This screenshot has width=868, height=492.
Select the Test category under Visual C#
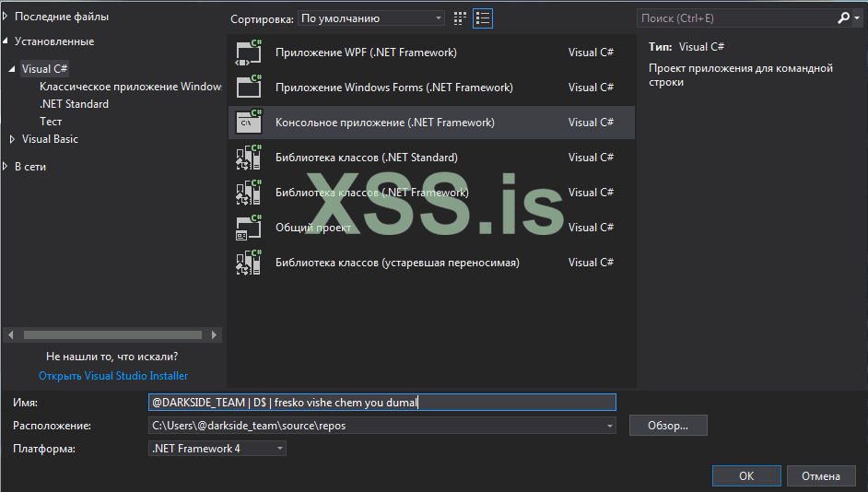point(51,122)
